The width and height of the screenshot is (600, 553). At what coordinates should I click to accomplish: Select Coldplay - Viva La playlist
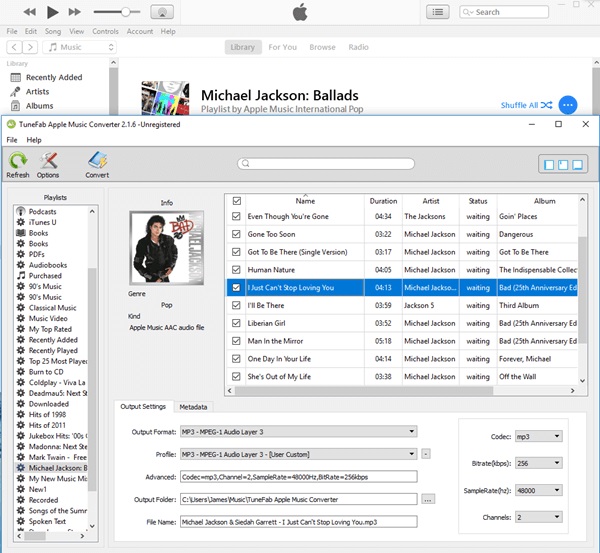tap(58, 382)
